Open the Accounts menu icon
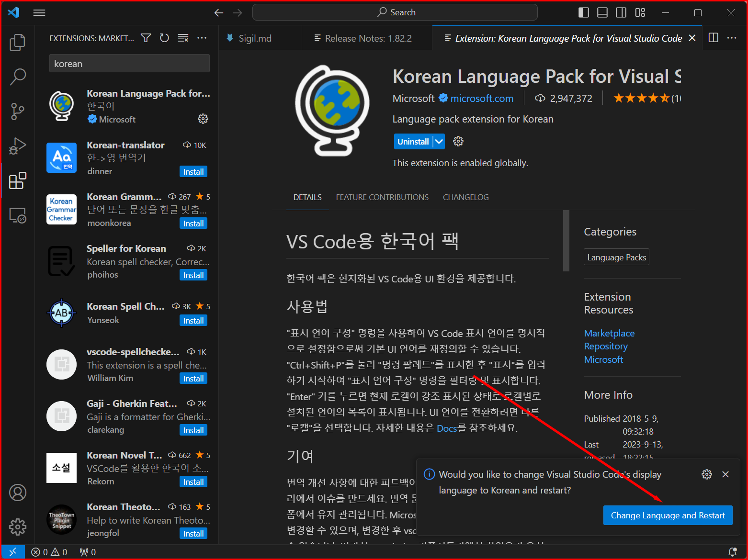 tap(17, 493)
